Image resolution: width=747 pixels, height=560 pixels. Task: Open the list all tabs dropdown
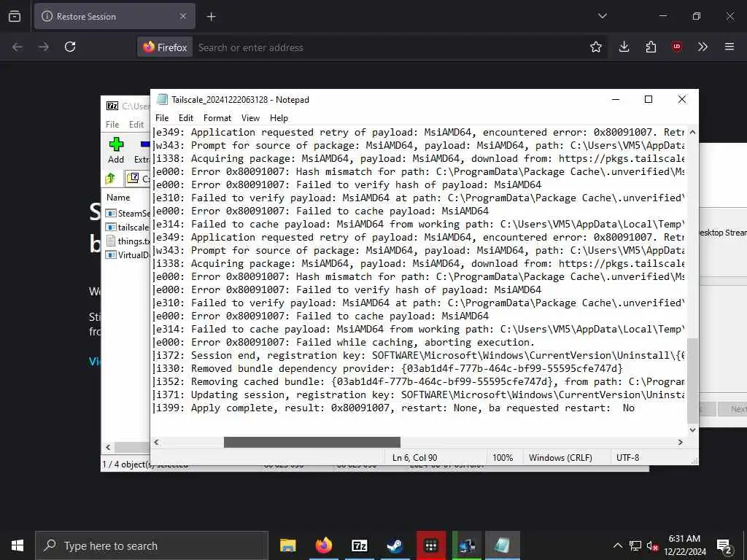pyautogui.click(x=602, y=16)
